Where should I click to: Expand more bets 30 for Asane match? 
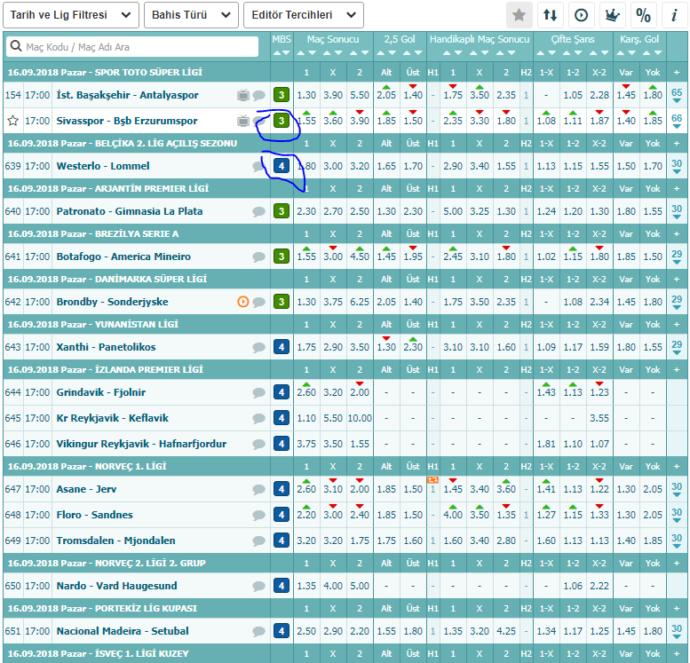click(x=676, y=489)
